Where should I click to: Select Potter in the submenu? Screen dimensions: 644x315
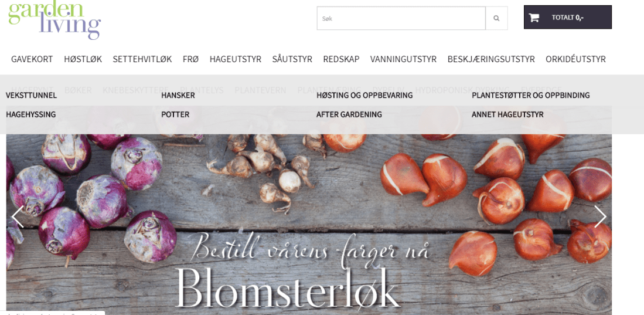click(x=175, y=115)
